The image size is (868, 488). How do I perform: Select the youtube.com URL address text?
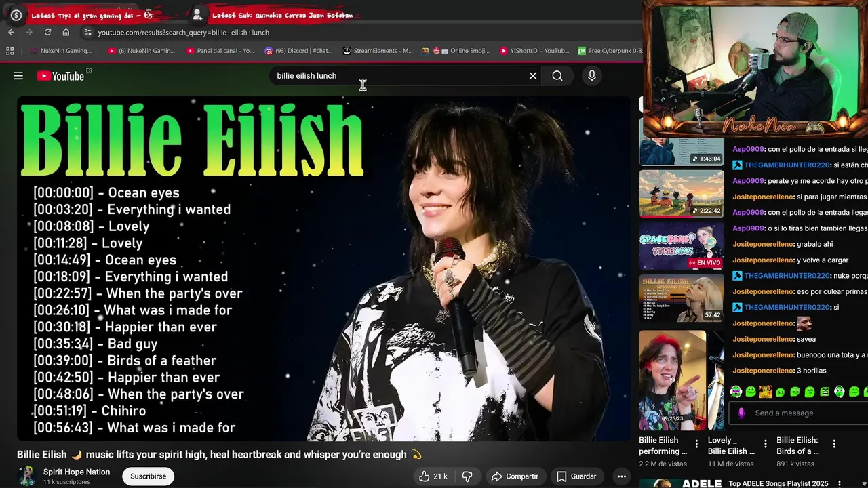(x=183, y=32)
